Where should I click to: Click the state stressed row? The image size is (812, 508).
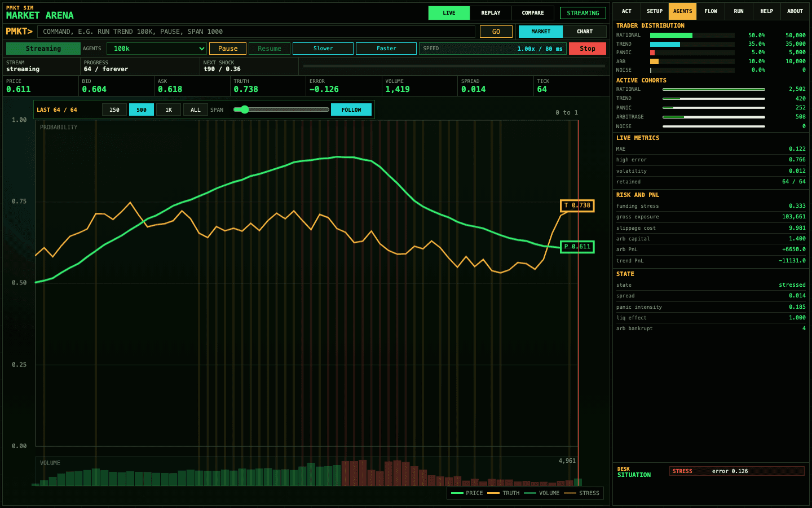pyautogui.click(x=711, y=285)
